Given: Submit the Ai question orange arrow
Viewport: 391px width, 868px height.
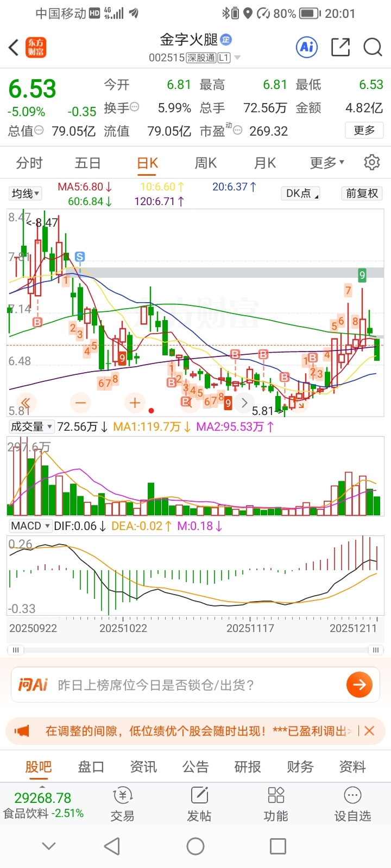Looking at the screenshot, I should pos(360,685).
